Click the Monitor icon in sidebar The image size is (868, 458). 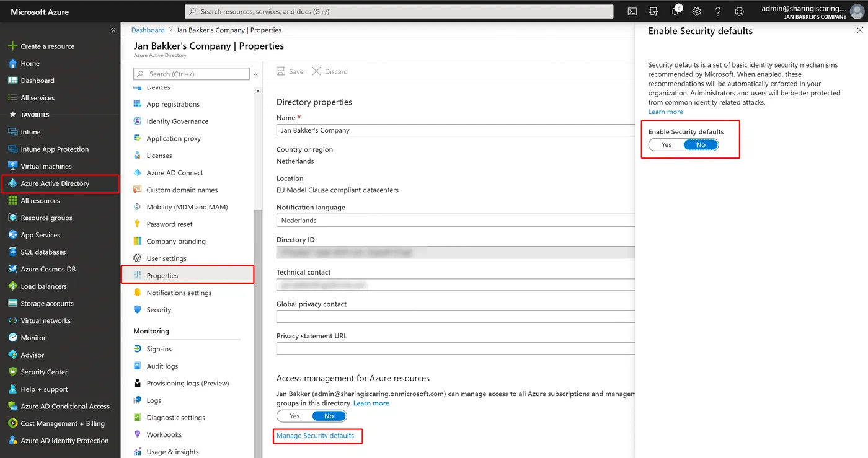tap(12, 338)
